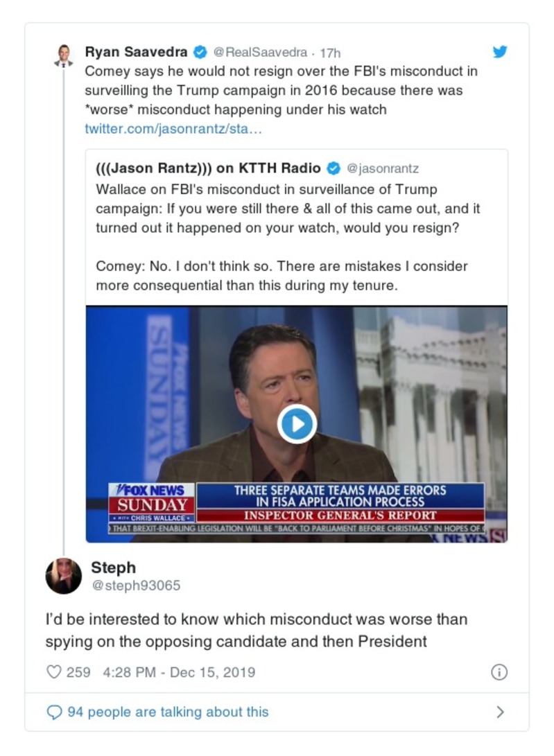Open the @jasonrantz handle
Screen dimensions: 554x756
pyautogui.click(x=382, y=168)
